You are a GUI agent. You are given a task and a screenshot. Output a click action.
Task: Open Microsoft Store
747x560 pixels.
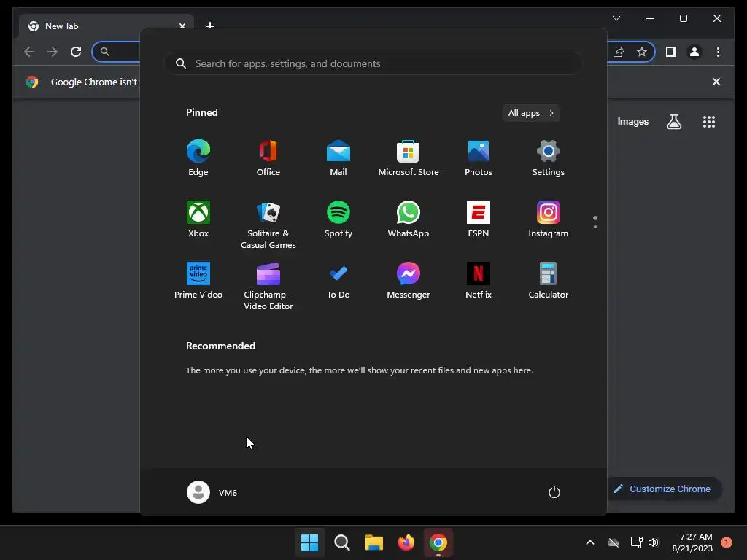coord(409,158)
